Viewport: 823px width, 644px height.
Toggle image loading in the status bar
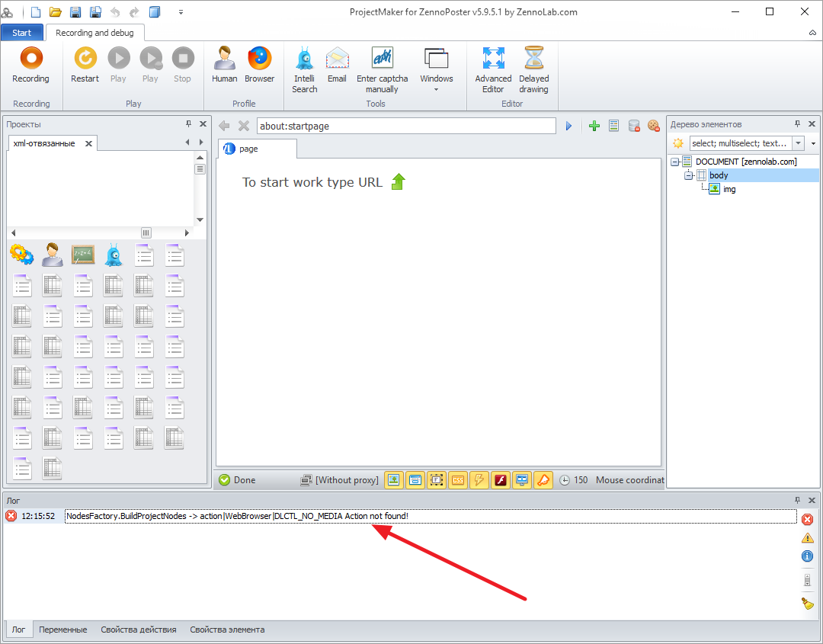click(x=394, y=479)
